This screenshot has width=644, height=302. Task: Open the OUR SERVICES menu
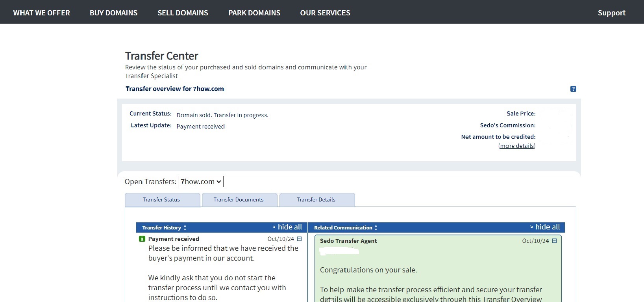325,13
